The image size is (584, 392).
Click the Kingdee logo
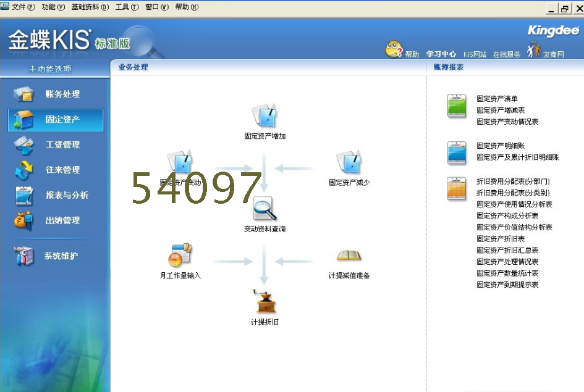(554, 30)
